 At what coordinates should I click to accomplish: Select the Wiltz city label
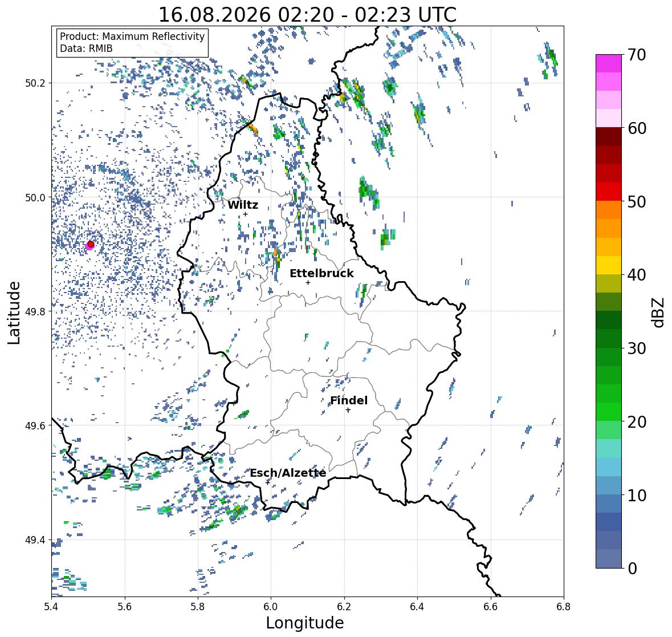pos(243,205)
